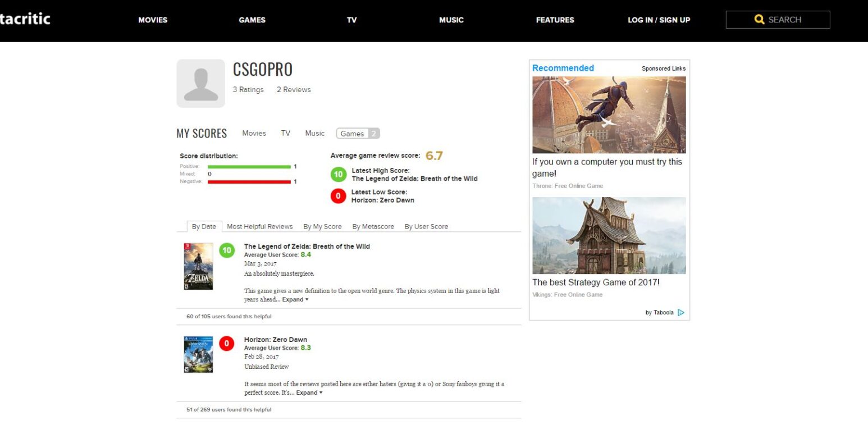Sort reviews By Metascore
This screenshot has width=868, height=434.
373,227
